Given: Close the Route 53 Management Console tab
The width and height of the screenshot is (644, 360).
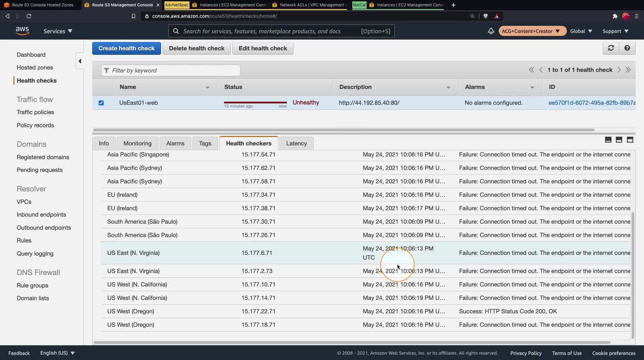Looking at the screenshot, I should pos(158,5).
